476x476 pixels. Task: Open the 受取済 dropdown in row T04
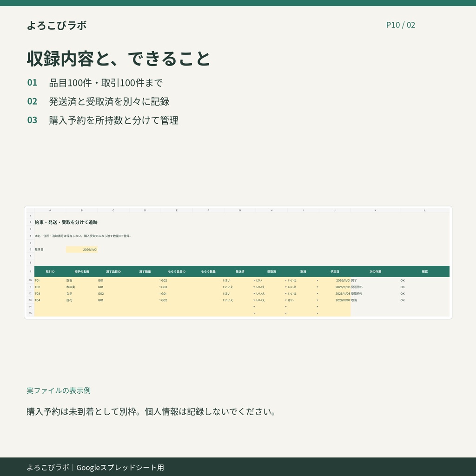(x=286, y=300)
